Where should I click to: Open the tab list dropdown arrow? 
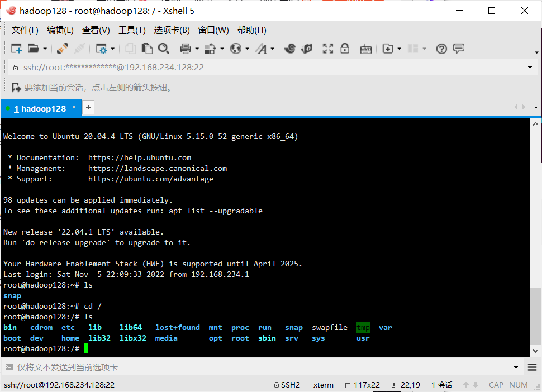click(536, 107)
